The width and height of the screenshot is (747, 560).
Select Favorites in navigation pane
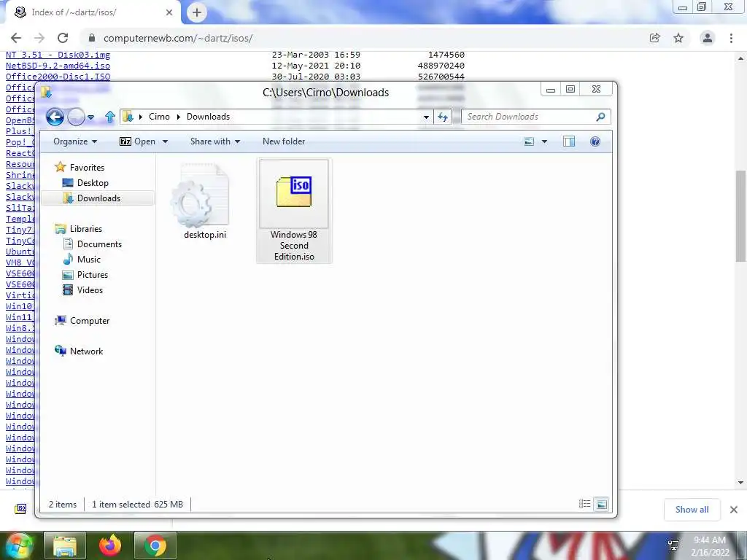(80, 167)
